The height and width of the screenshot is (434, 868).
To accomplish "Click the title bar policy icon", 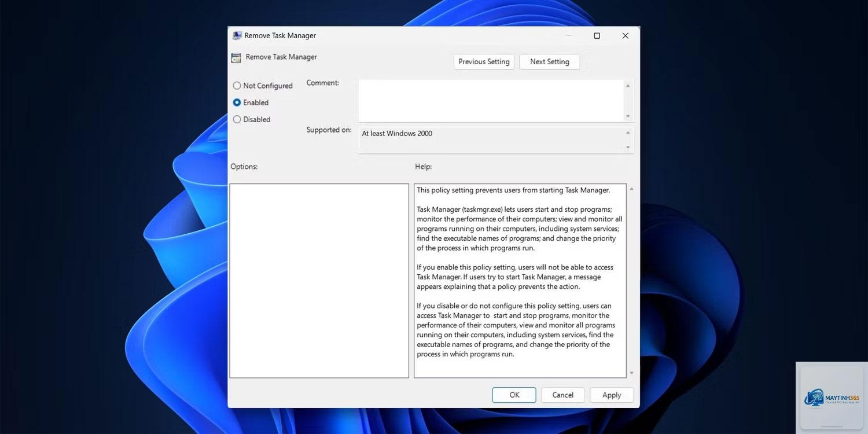I will [x=237, y=35].
